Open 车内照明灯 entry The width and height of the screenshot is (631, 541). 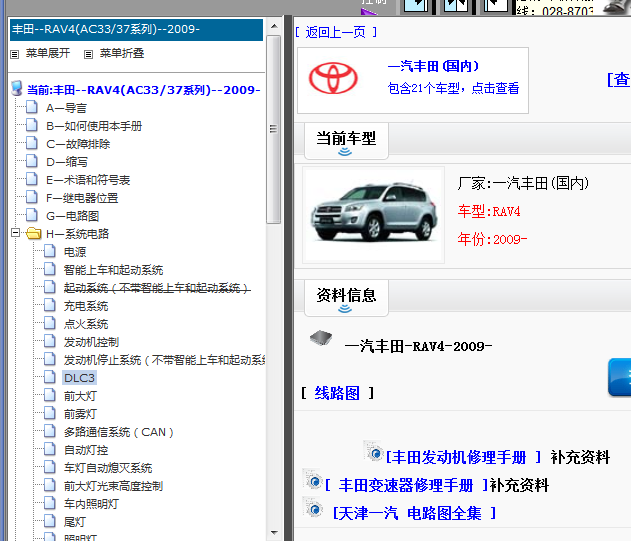point(91,504)
